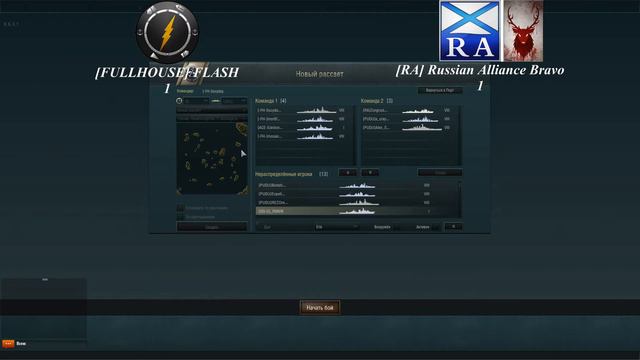Select the tier I player row in Команда 1

(304, 128)
